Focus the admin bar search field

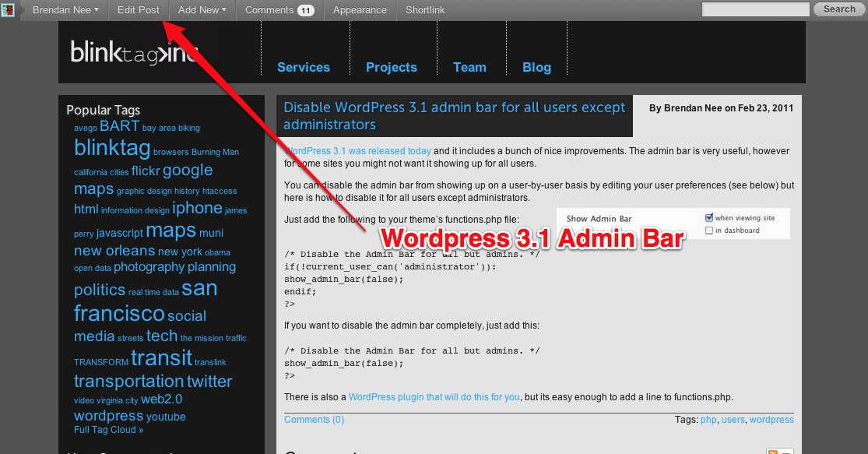[756, 9]
